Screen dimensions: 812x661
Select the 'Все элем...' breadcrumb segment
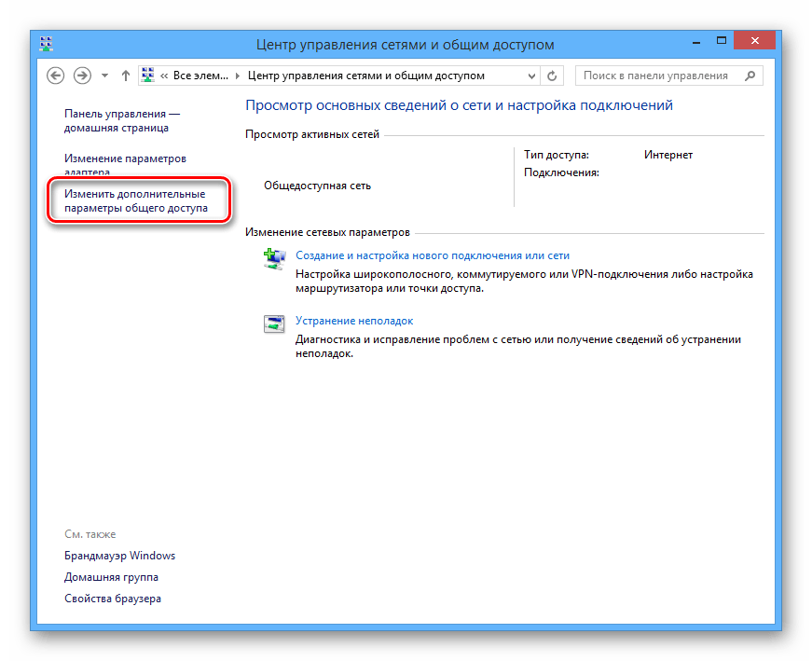[200, 76]
